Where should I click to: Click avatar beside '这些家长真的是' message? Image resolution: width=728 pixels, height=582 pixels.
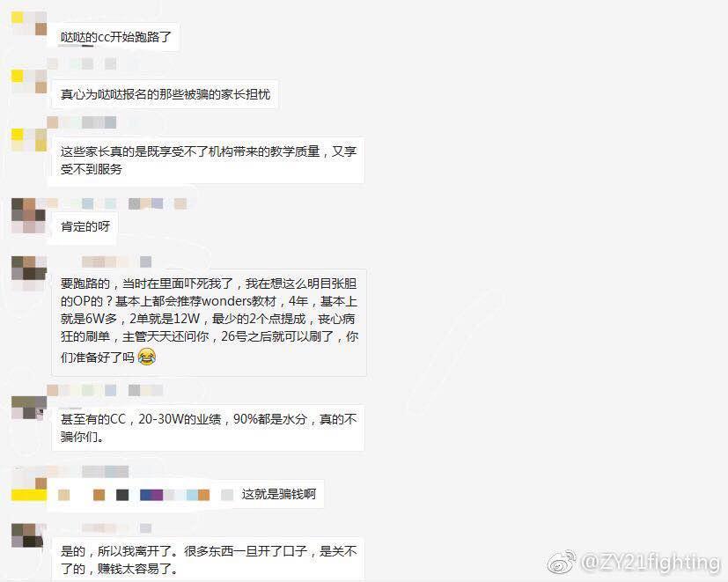pos(29,140)
